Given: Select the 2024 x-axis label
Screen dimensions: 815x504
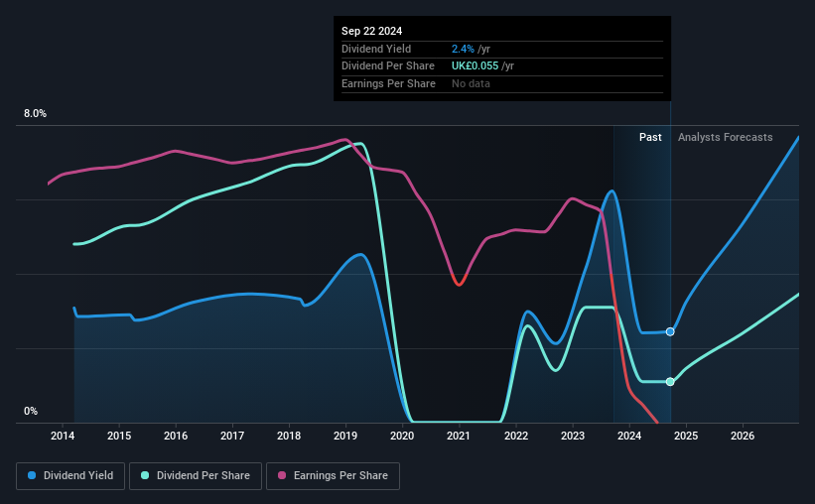Looking at the screenshot, I should tap(629, 436).
